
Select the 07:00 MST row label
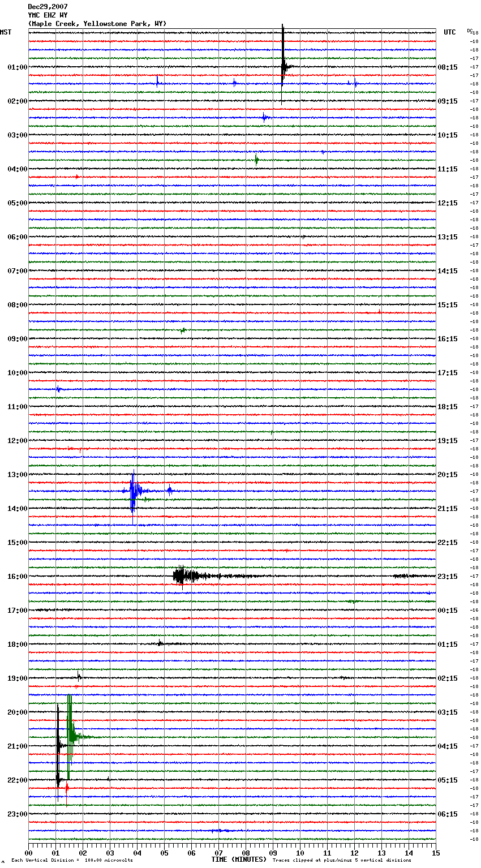tap(18, 271)
